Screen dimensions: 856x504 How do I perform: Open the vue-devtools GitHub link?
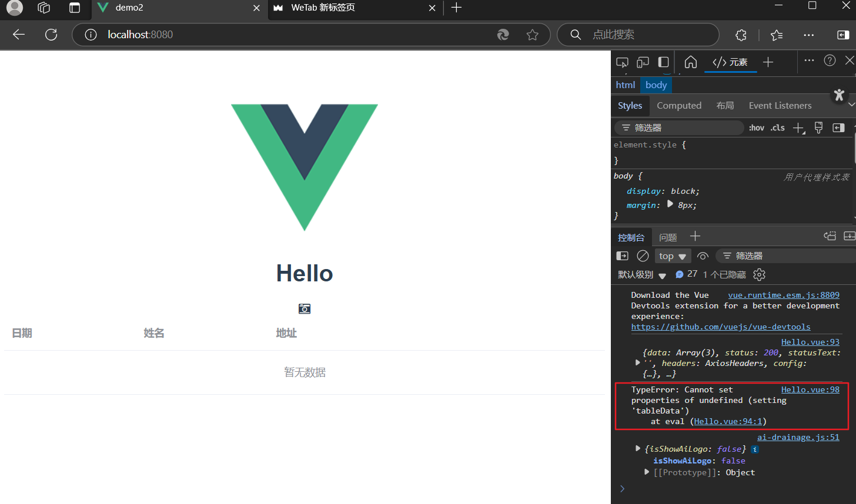[x=721, y=327]
